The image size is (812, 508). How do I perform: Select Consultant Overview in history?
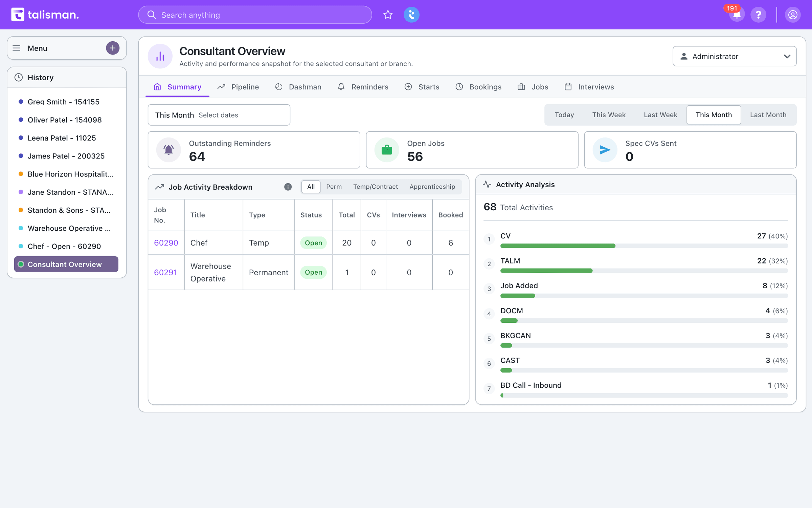tap(66, 264)
